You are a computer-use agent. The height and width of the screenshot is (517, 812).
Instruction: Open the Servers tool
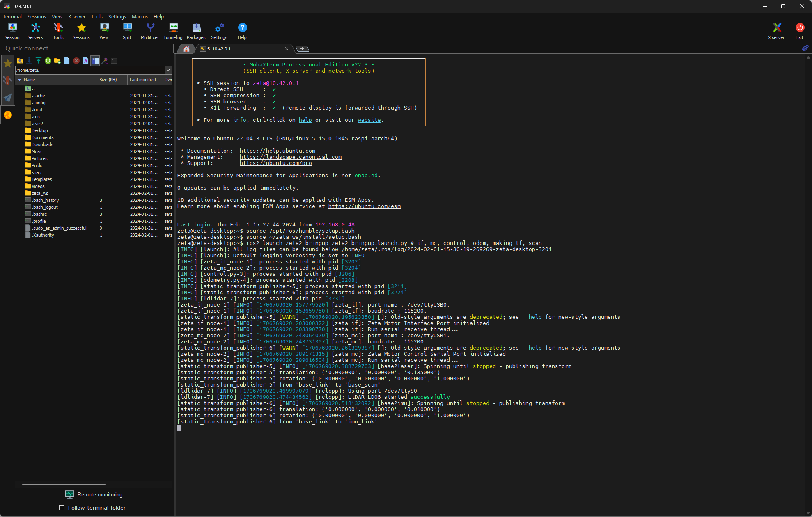click(35, 31)
